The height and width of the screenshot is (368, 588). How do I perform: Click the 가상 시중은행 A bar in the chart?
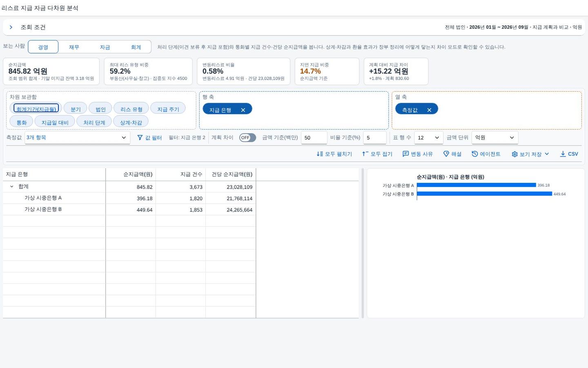tap(477, 185)
